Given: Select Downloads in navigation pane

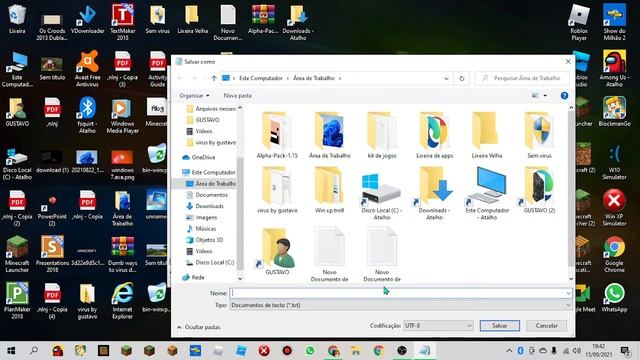Looking at the screenshot, I should tap(205, 206).
